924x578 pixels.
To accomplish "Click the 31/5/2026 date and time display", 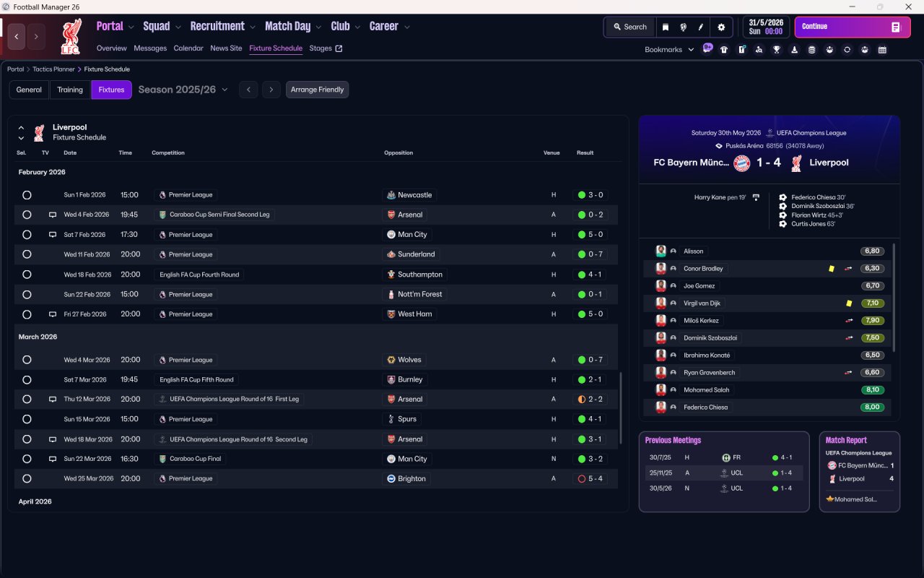I will point(766,27).
